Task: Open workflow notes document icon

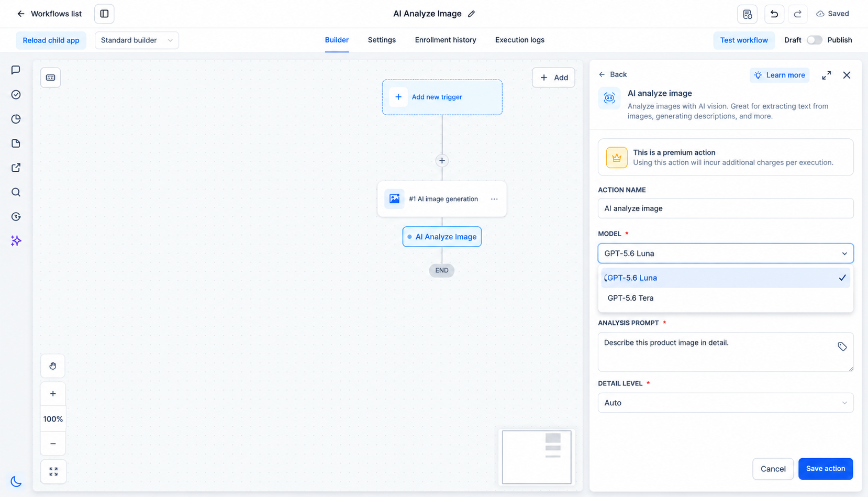Action: pos(747,14)
